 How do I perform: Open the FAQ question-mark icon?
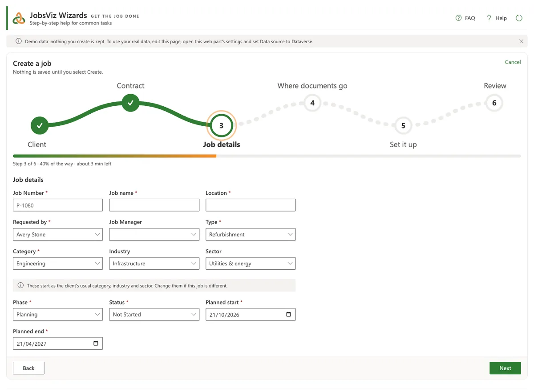tap(458, 18)
